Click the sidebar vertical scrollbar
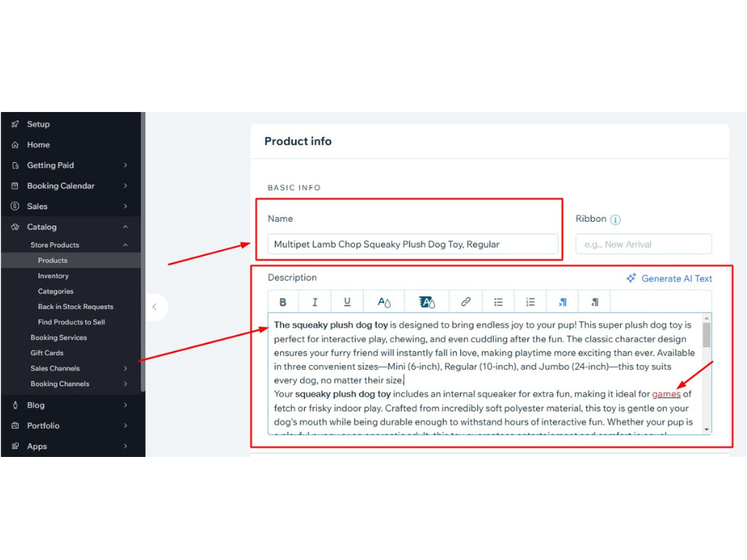The height and width of the screenshot is (560, 747). click(143, 252)
